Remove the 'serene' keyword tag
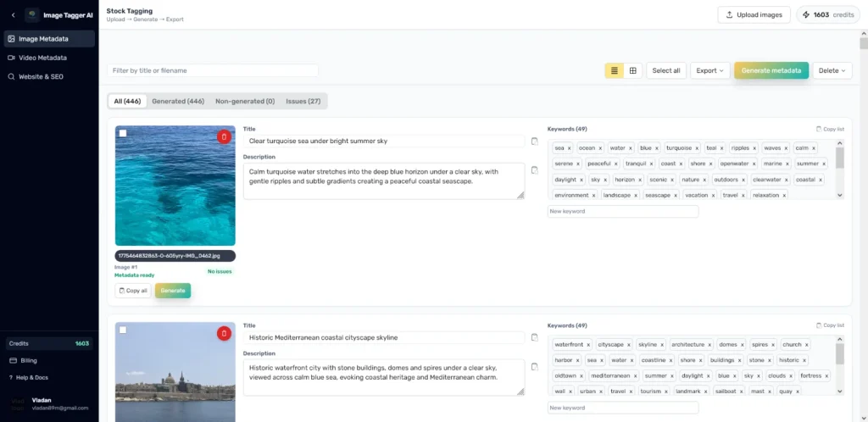The width and height of the screenshot is (868, 422). click(x=578, y=164)
